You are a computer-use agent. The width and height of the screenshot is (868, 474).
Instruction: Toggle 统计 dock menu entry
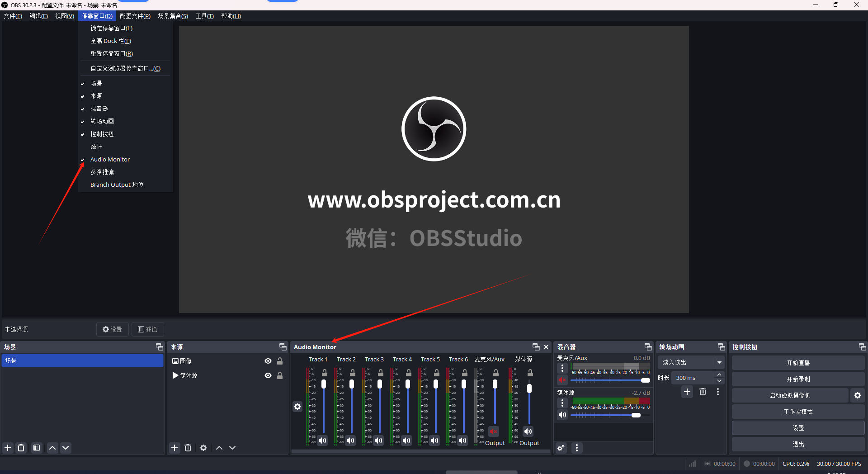tap(125, 147)
